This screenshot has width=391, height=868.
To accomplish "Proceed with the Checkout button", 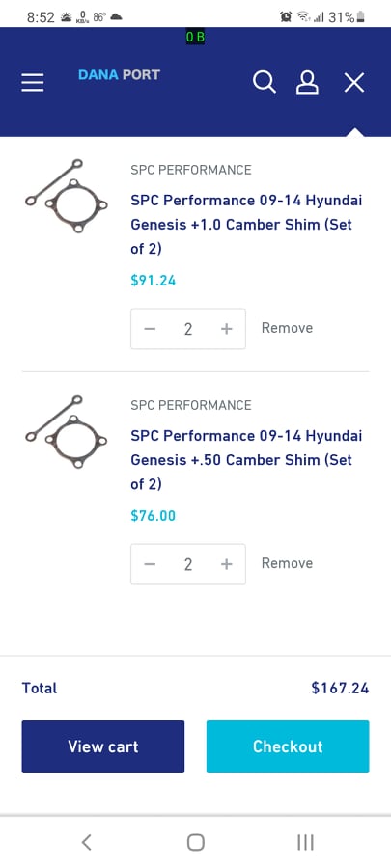I will (x=288, y=746).
